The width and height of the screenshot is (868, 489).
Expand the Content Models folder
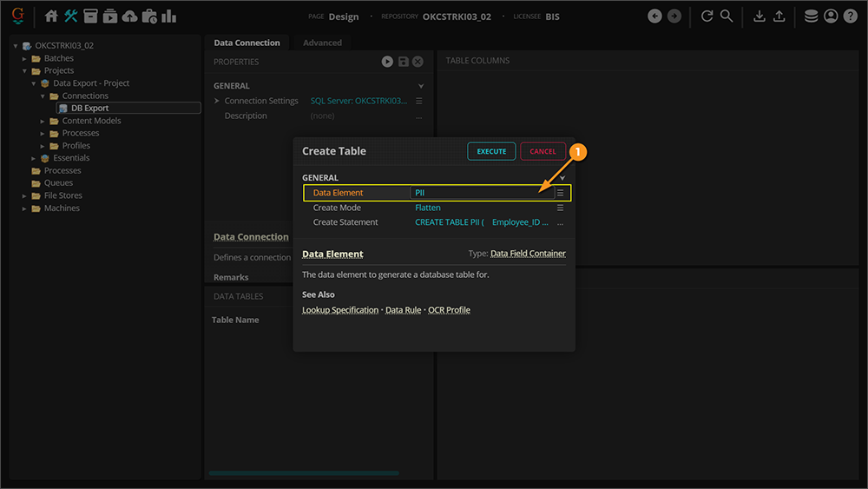[x=43, y=122]
